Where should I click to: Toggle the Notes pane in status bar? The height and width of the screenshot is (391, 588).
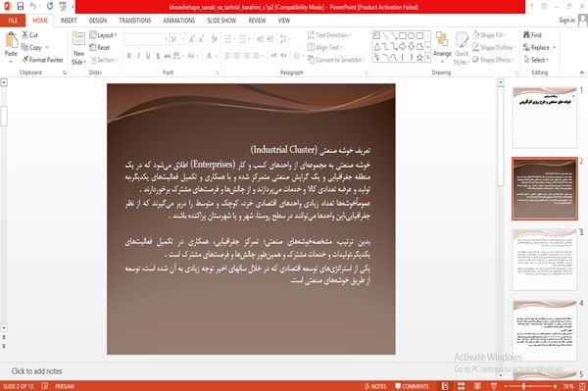[375, 386]
